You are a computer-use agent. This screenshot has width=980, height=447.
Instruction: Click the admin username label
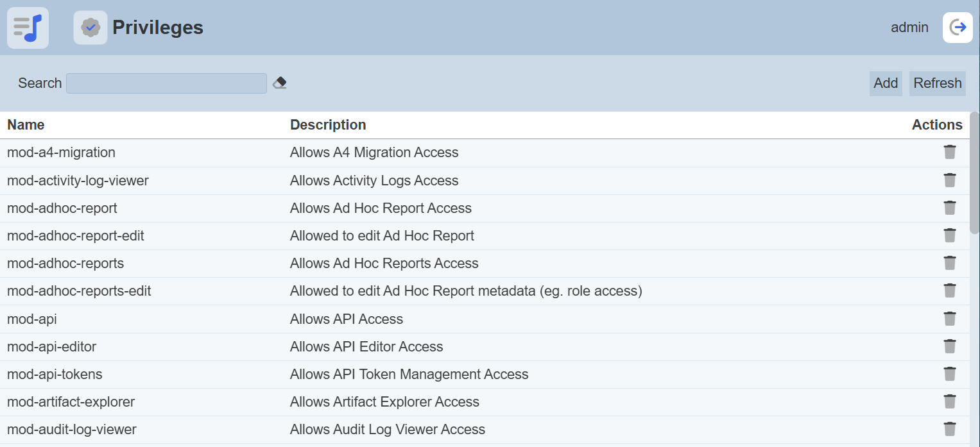(x=909, y=28)
